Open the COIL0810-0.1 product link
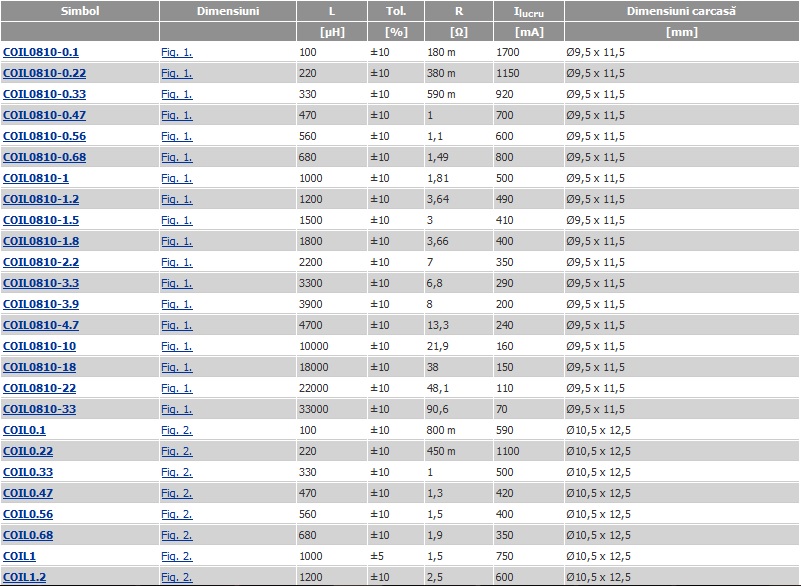 tap(41, 52)
